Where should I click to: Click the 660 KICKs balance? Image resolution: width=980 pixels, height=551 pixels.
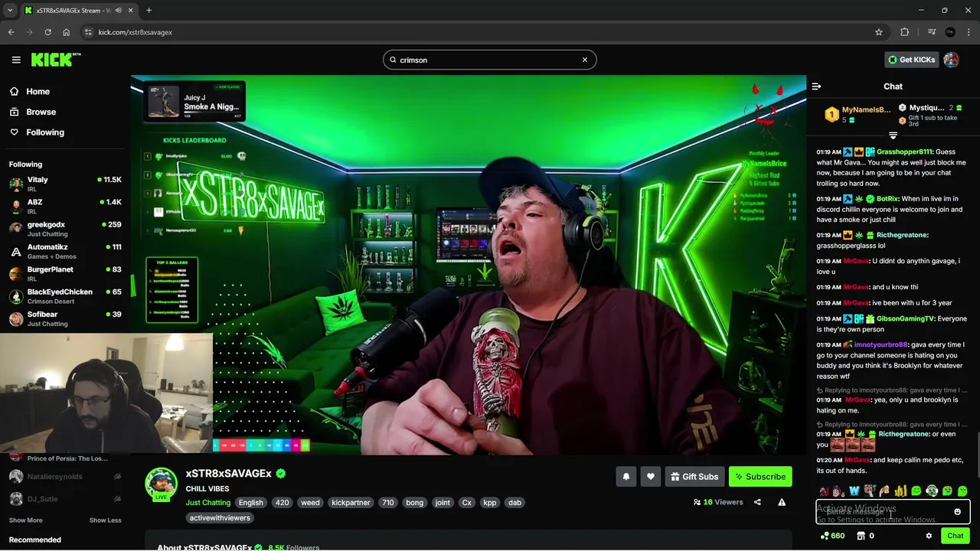(832, 536)
